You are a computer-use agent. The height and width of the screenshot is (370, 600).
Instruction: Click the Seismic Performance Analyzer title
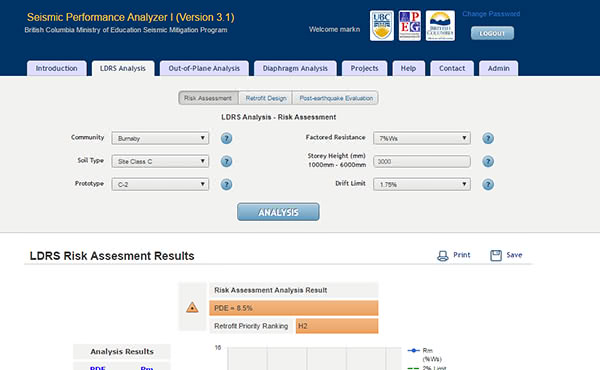[130, 17]
